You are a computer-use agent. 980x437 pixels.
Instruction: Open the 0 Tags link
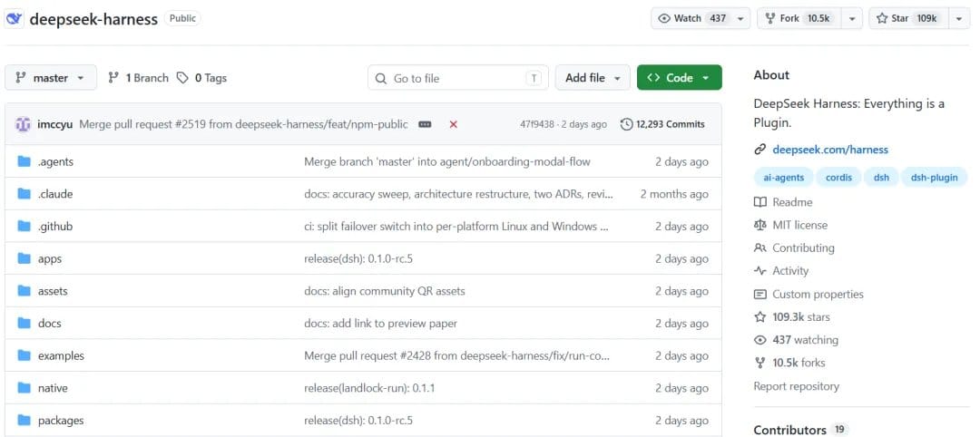click(x=201, y=78)
